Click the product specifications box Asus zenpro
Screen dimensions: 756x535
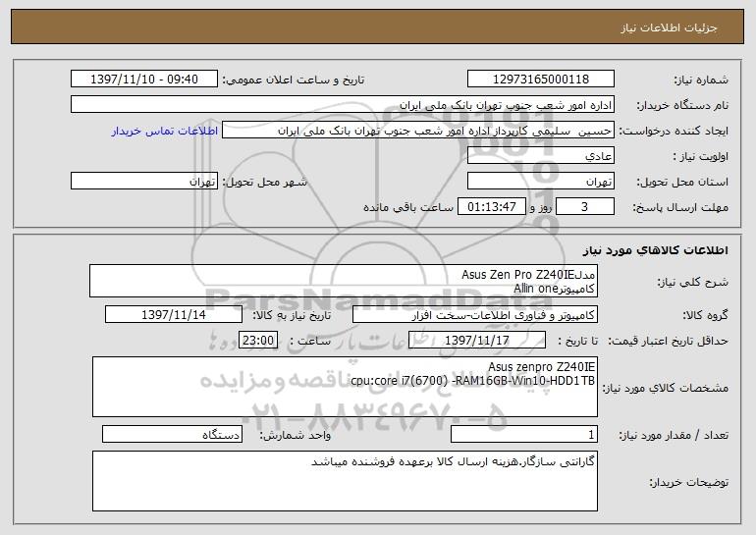(x=345, y=387)
